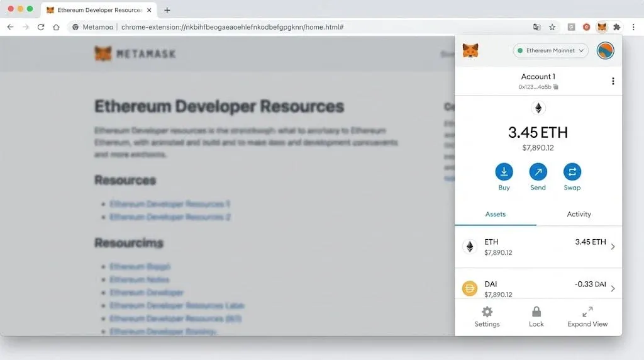This screenshot has width=644, height=360.
Task: Click the 3.45 ETH main balance
Action: [x=538, y=132]
